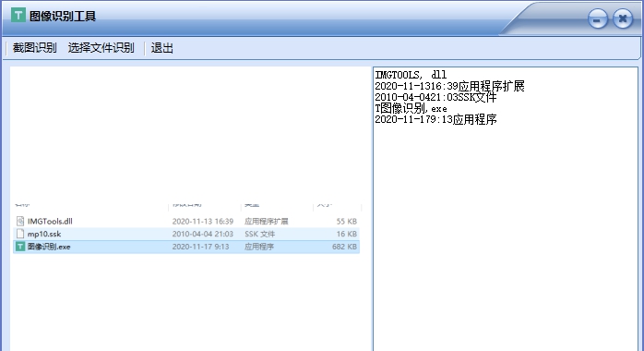Select the 图像识别.exe file name
The height and width of the screenshot is (351, 644).
(x=49, y=247)
